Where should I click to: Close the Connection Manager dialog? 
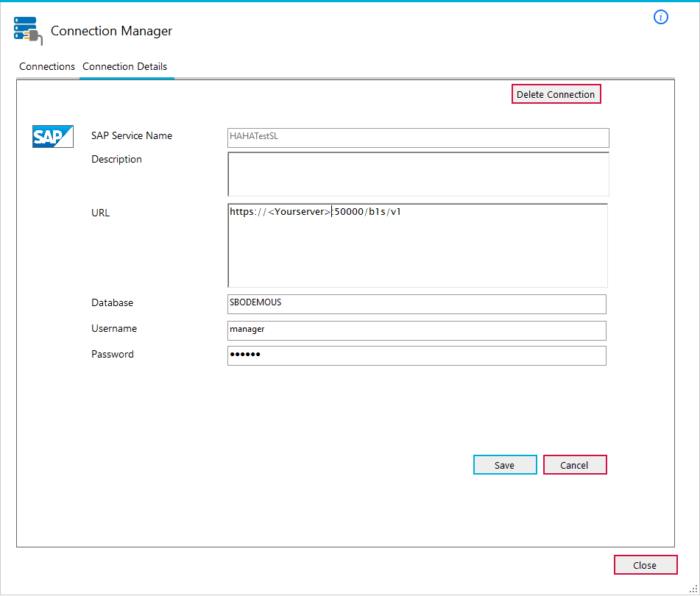click(645, 565)
